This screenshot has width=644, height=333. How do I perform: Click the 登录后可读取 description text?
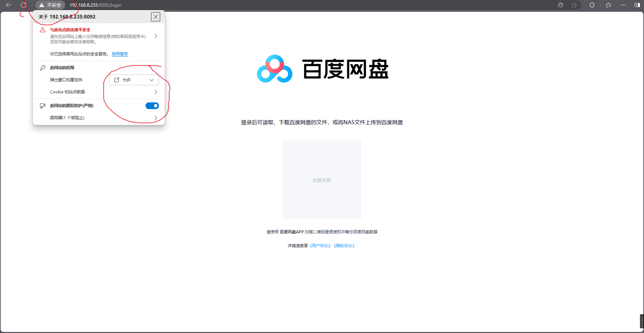(322, 123)
